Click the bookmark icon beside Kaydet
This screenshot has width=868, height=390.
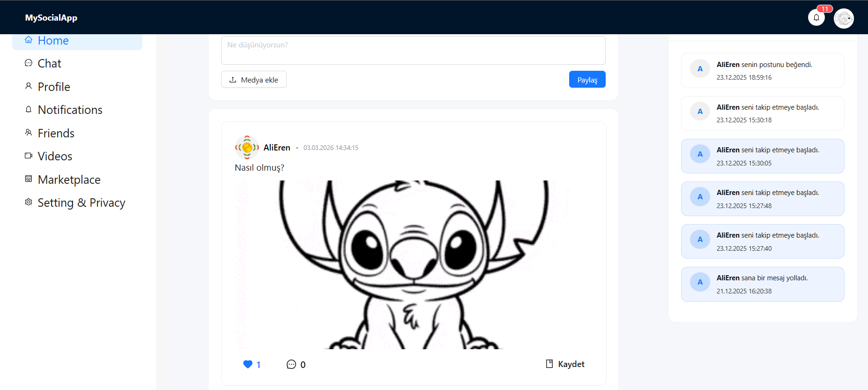(549, 364)
